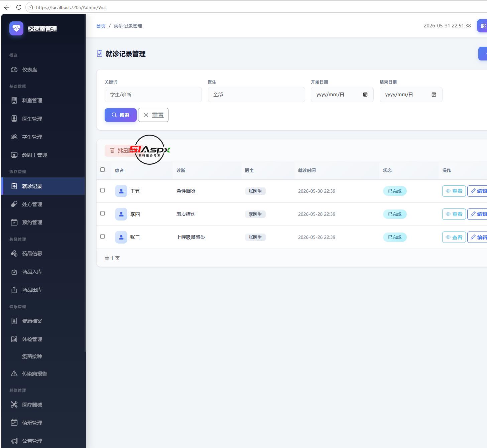
Task: Click the 搜索 search button
Action: coord(121,115)
